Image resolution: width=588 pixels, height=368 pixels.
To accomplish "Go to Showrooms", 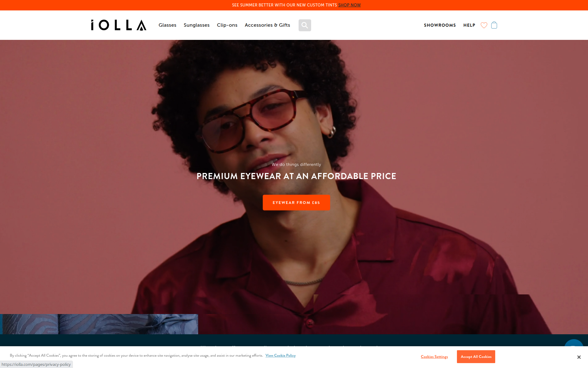I will pos(440,25).
